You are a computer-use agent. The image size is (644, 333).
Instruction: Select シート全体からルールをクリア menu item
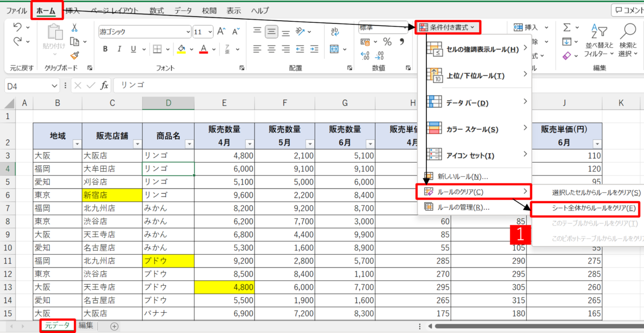click(586, 208)
